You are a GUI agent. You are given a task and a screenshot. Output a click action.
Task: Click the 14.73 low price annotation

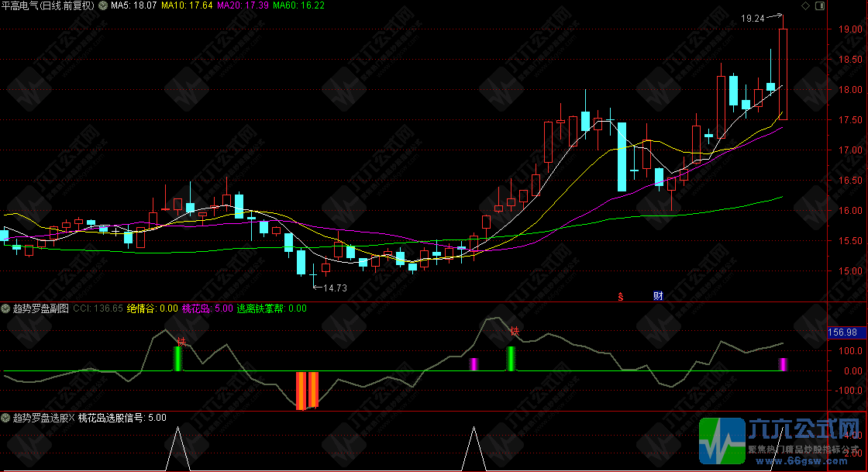(335, 288)
